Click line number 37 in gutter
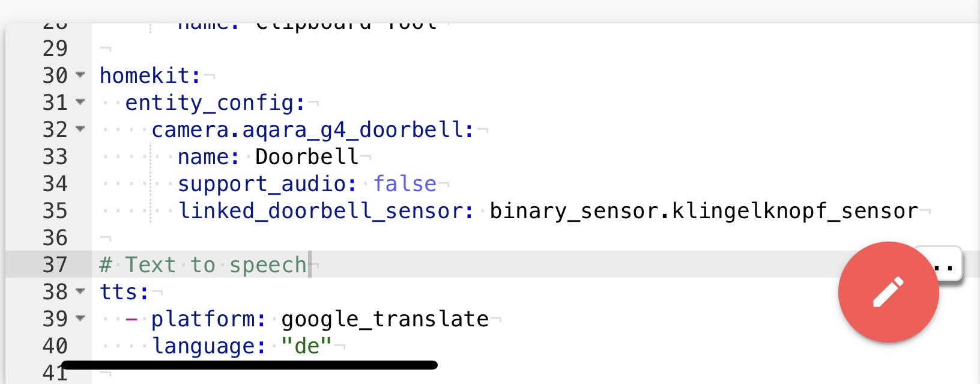 [55, 264]
